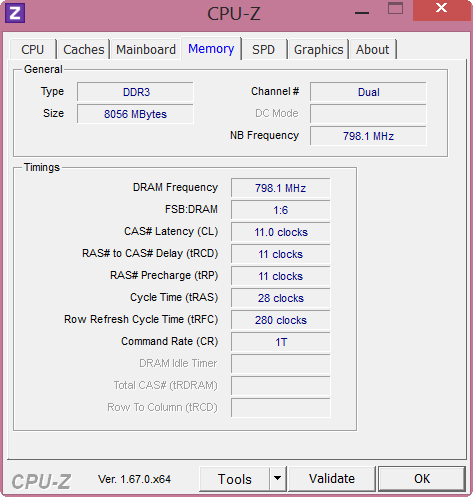
Task: Switch to the CPU tab
Action: [x=33, y=50]
